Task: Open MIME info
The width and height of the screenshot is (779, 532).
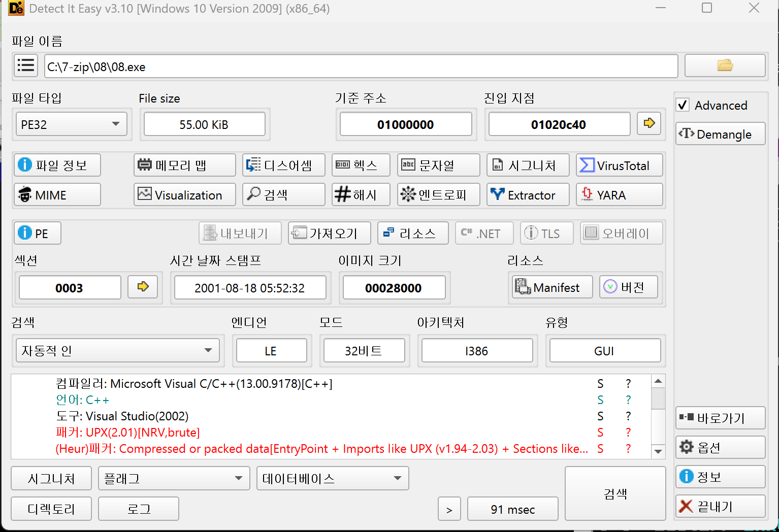Action: [x=57, y=195]
